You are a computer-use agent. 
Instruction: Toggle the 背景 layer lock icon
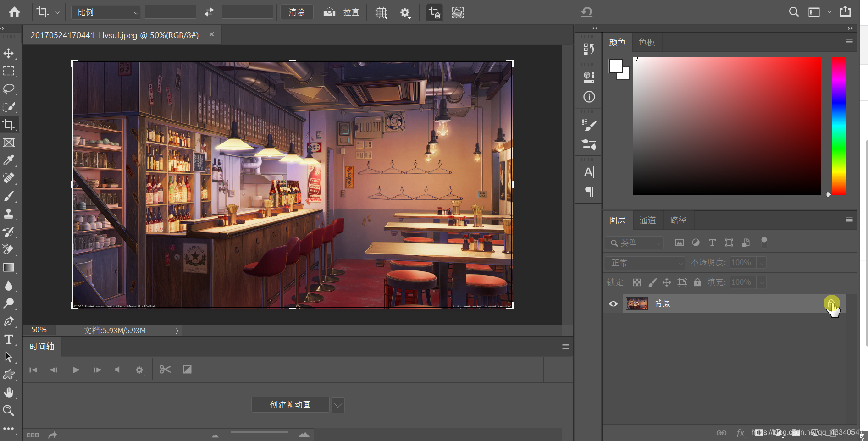[x=831, y=303]
